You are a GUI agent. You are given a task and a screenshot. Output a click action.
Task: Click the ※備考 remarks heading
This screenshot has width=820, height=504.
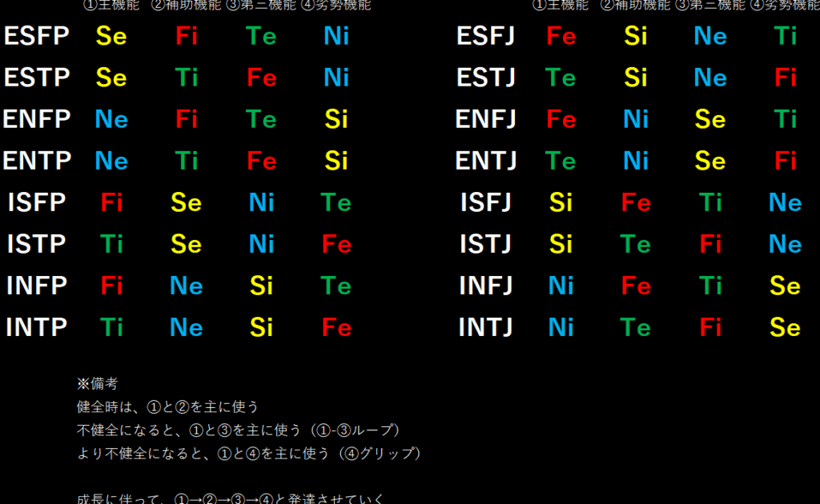tap(97, 384)
